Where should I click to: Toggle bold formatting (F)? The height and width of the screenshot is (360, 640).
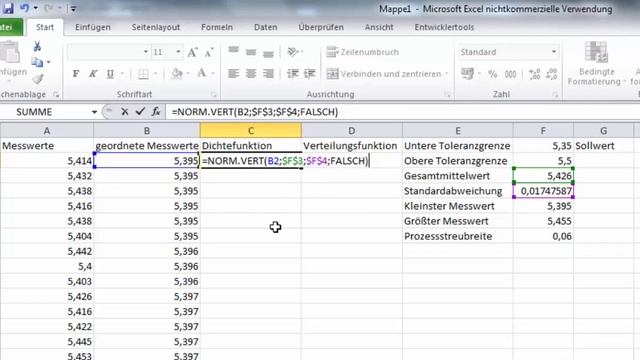(76, 74)
